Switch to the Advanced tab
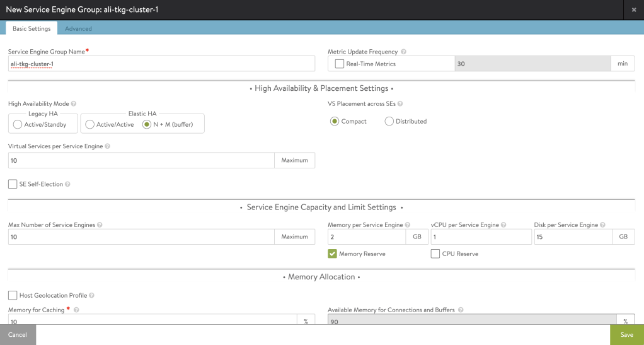This screenshot has width=644, height=345. (x=78, y=28)
